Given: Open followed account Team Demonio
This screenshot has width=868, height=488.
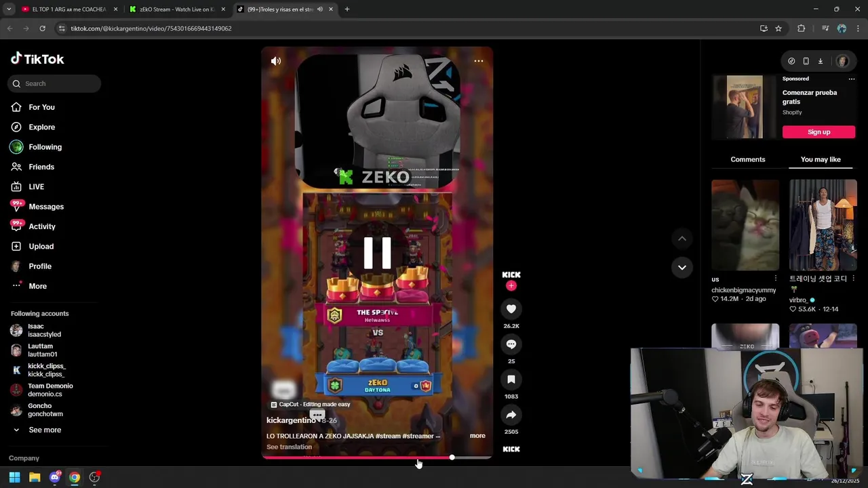Looking at the screenshot, I should (x=42, y=390).
